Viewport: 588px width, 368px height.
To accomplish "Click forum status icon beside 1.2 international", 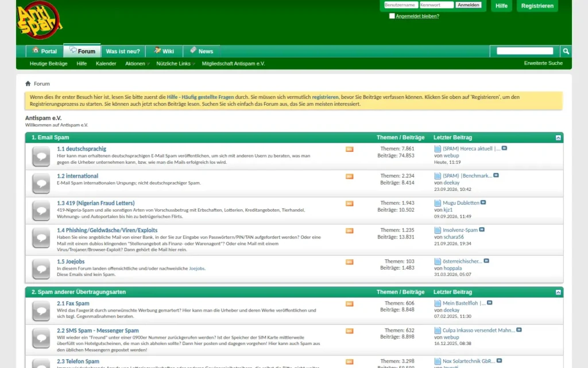I will pyautogui.click(x=41, y=183).
